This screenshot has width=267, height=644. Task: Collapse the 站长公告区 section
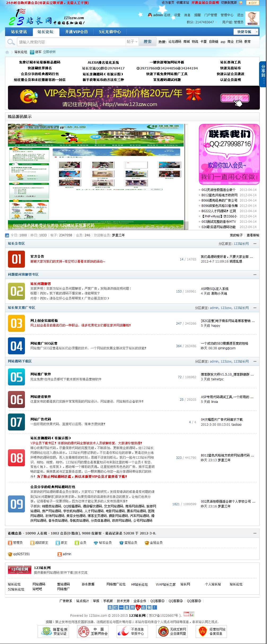(255, 243)
